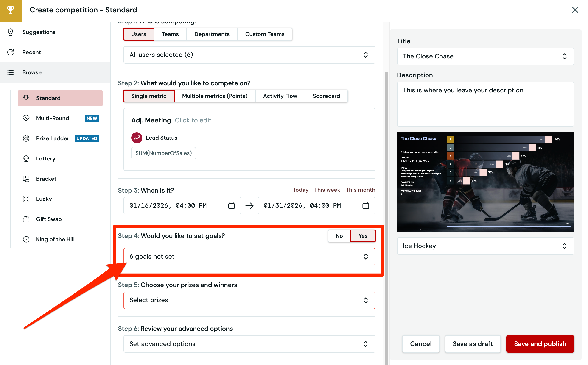This screenshot has height=365, width=588.
Task: Click the Recent refresh icon
Action: 10,52
